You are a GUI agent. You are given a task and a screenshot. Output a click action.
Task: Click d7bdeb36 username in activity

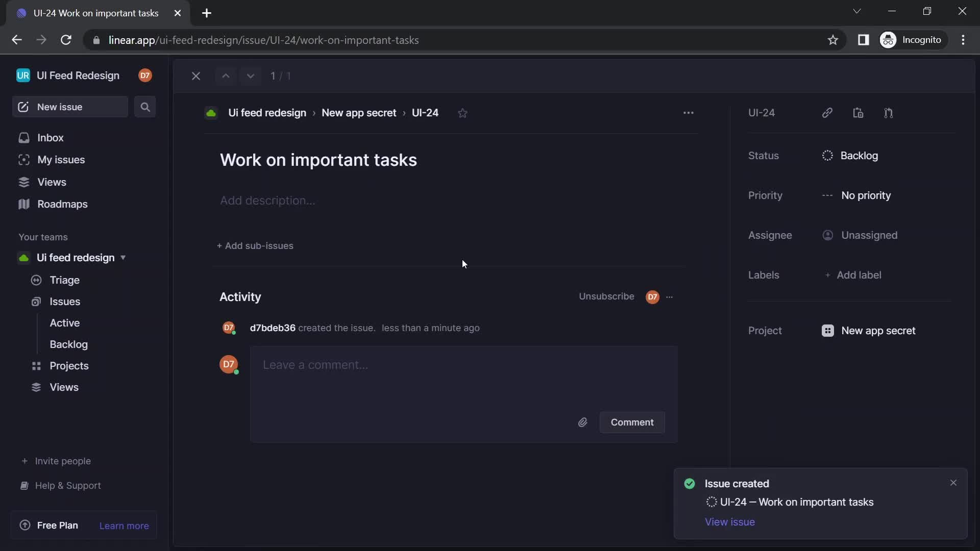[273, 328]
